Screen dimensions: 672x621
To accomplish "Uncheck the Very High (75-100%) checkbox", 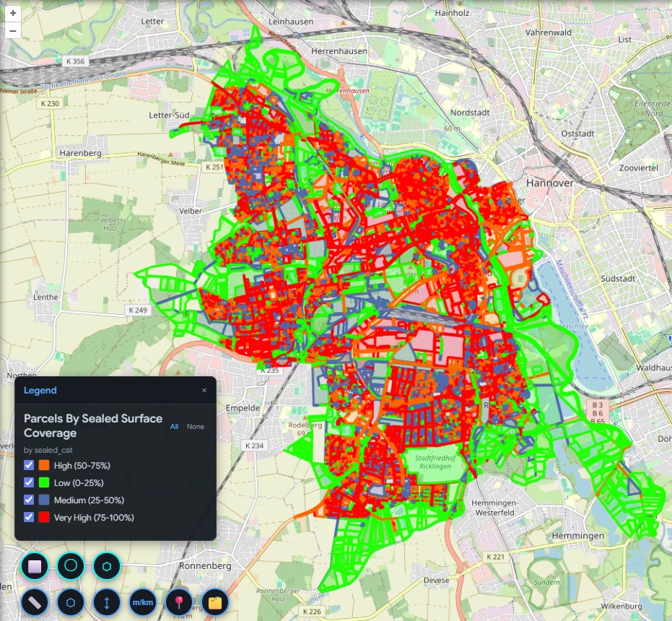I will click(x=29, y=517).
